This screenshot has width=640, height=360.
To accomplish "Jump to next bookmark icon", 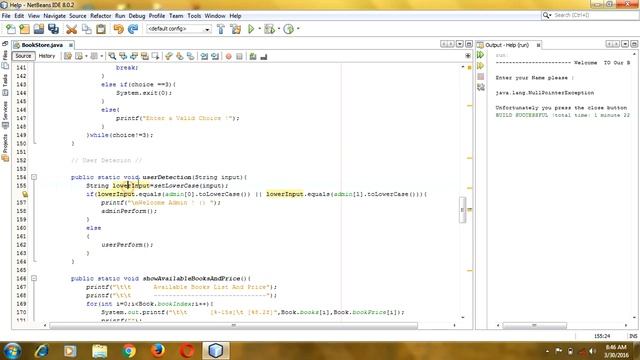I will pos(180,56).
